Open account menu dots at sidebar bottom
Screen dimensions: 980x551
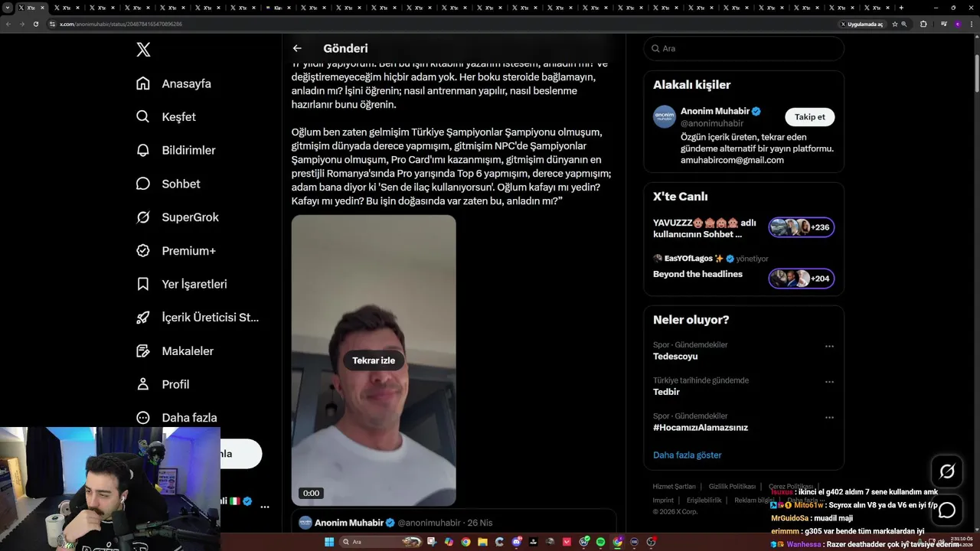pos(265,507)
